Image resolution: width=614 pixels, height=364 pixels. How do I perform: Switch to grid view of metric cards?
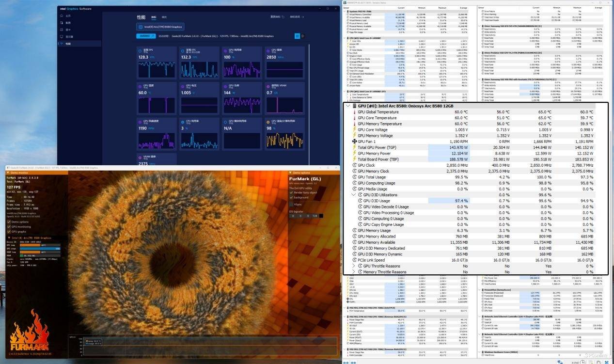pos(297,36)
